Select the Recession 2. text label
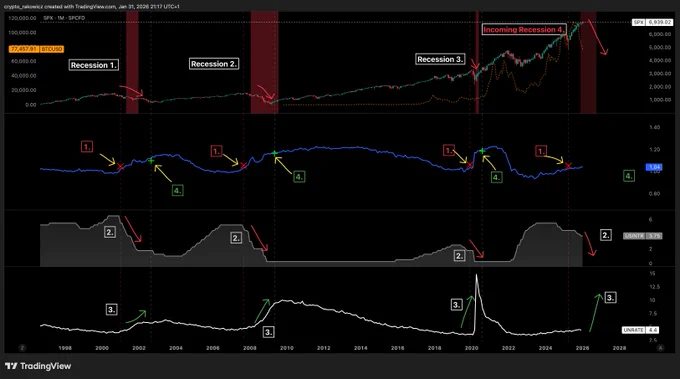The height and width of the screenshot is (379, 680). coord(214,64)
